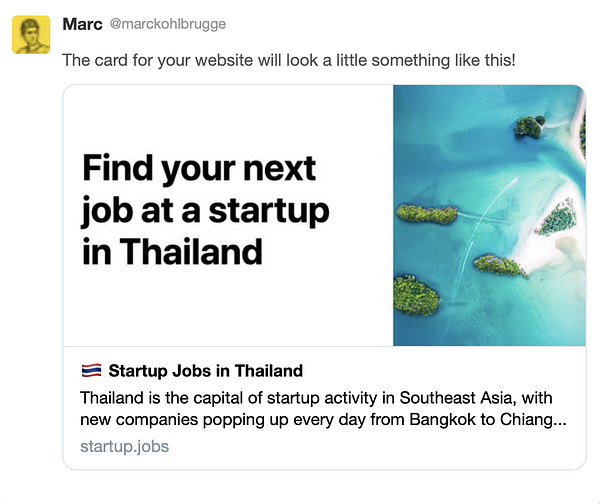Screen dimensions: 600x504
Task: Click the "job at a startup" headline line
Action: pyautogui.click(x=205, y=209)
